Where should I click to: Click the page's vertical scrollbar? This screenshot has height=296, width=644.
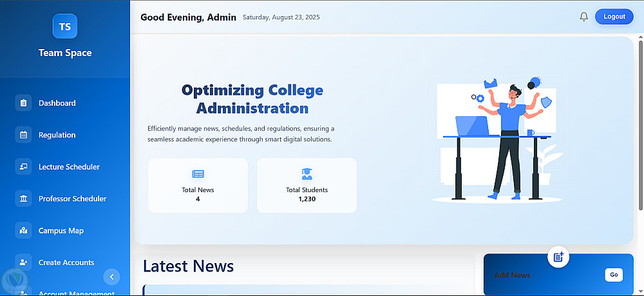pos(641,125)
